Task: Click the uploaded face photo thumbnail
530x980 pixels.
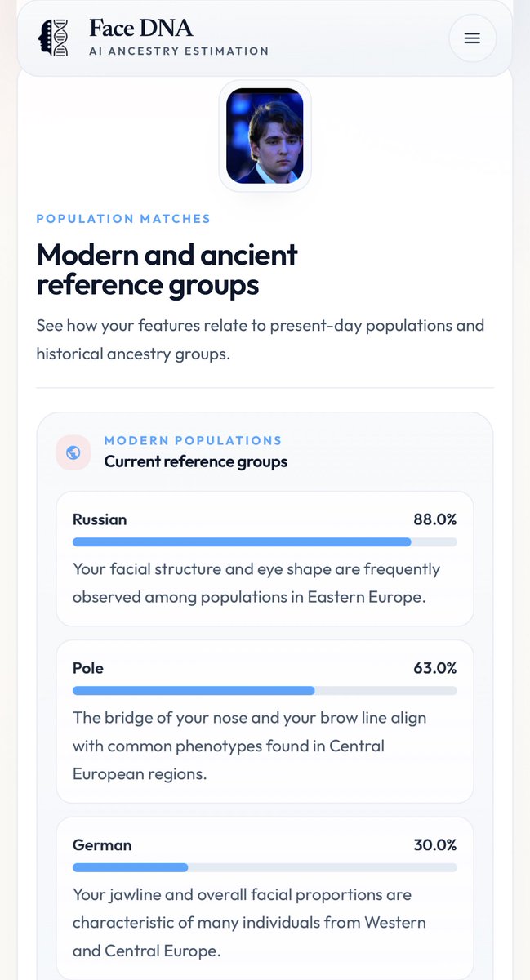Action: [x=265, y=136]
